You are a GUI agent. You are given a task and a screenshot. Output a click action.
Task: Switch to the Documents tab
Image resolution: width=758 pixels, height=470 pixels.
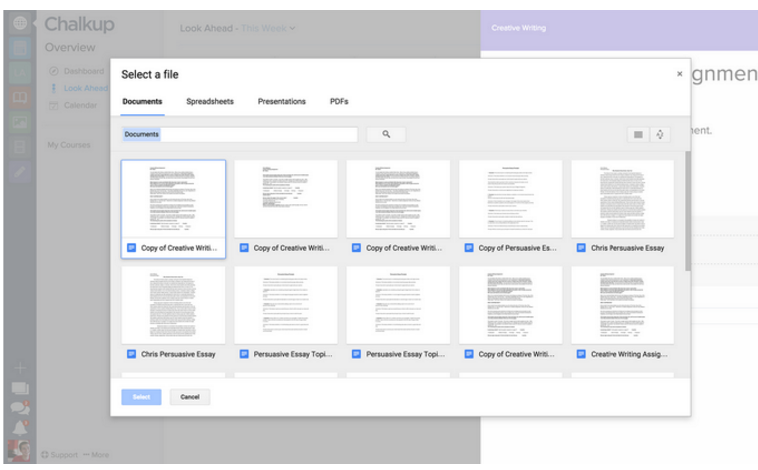[142, 102]
